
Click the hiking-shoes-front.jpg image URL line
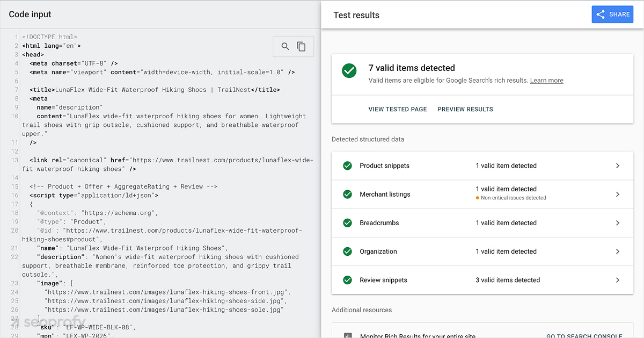pyautogui.click(x=167, y=292)
